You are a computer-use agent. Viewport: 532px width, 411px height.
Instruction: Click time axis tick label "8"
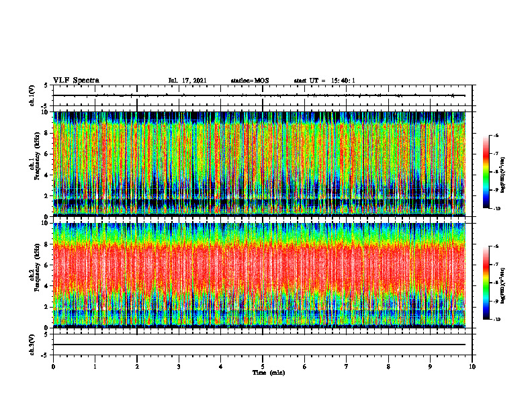388,367
